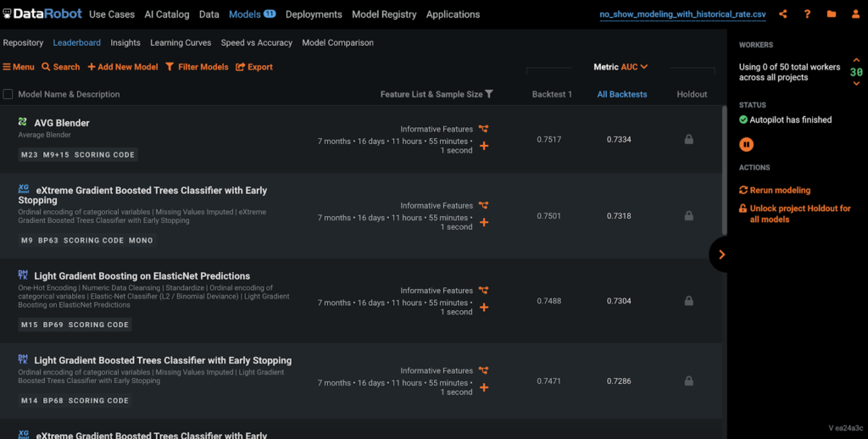
Task: Open Model Registry in top navigation
Action: pyautogui.click(x=384, y=15)
